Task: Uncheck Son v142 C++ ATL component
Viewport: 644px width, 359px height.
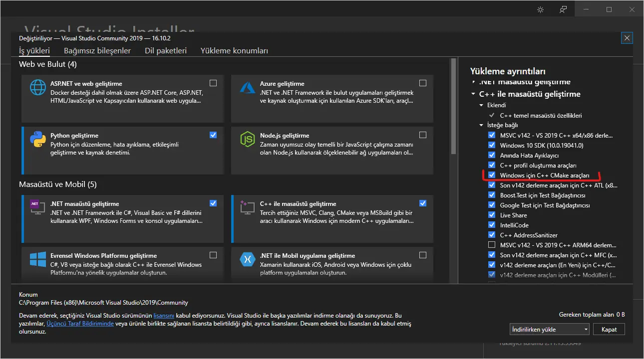Action: pos(492,185)
